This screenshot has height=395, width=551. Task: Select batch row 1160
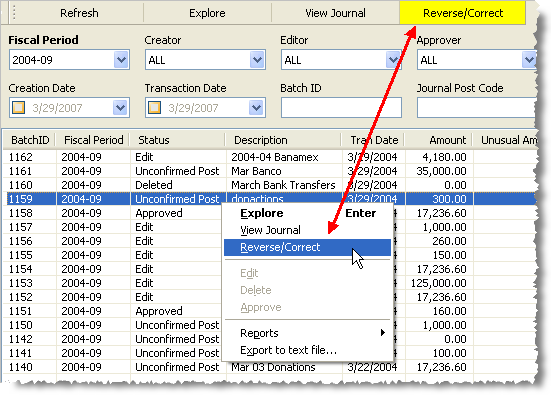pos(270,185)
